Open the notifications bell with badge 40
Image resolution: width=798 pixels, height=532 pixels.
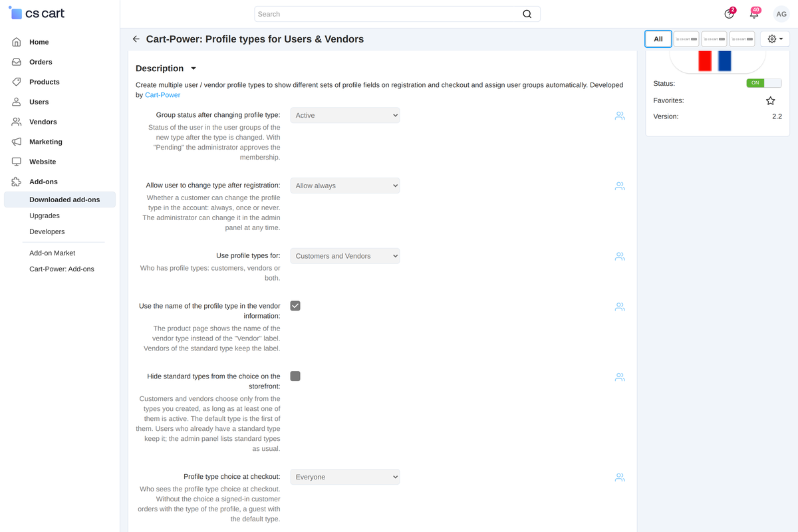[x=754, y=13]
